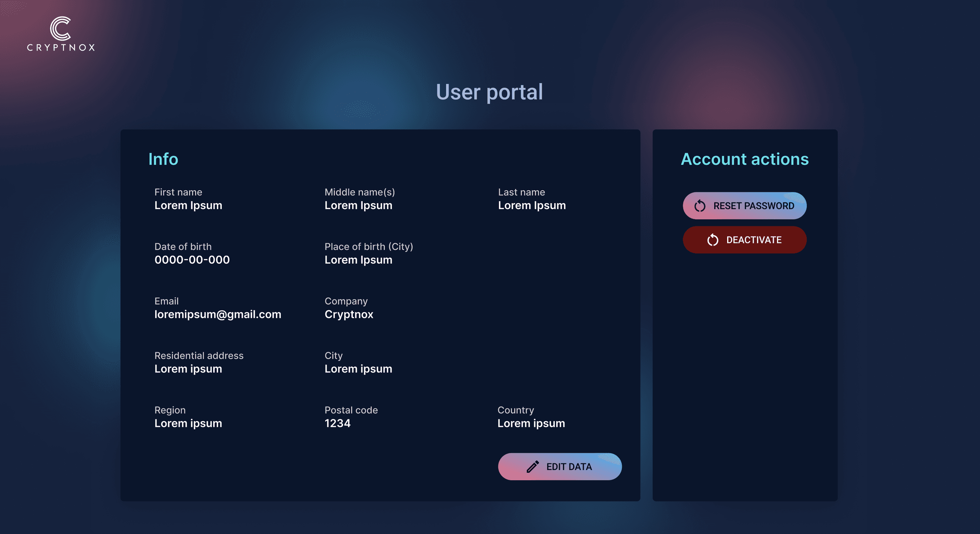The width and height of the screenshot is (980, 534).
Task: Click the Region value
Action: tap(188, 423)
